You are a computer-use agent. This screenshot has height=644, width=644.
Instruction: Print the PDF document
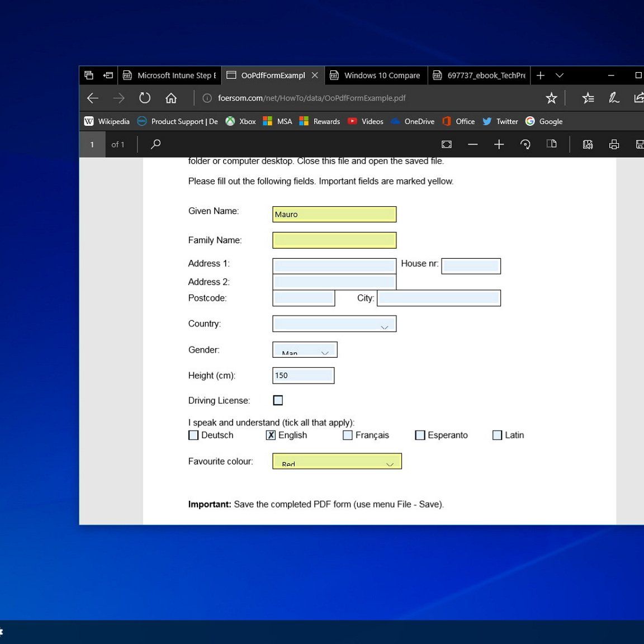coord(614,144)
